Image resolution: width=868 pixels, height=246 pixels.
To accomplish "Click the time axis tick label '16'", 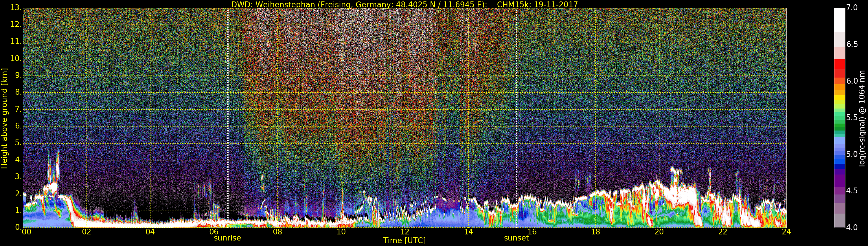I will point(532,232).
